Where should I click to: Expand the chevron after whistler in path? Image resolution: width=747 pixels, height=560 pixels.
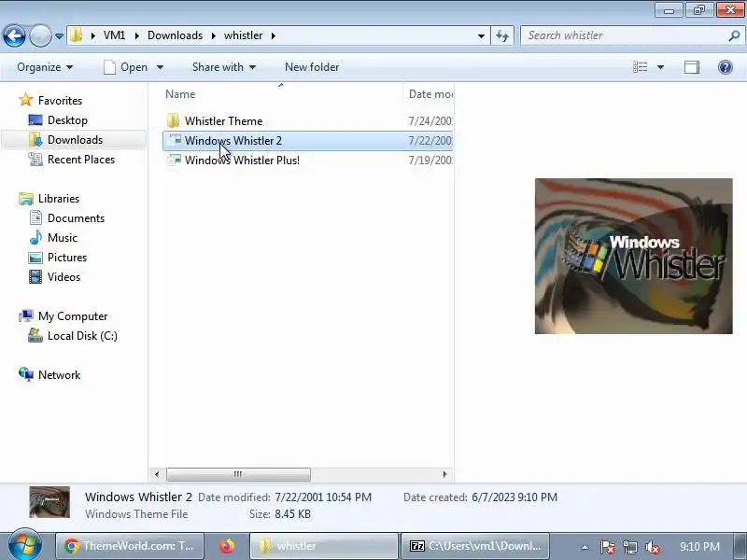point(274,35)
